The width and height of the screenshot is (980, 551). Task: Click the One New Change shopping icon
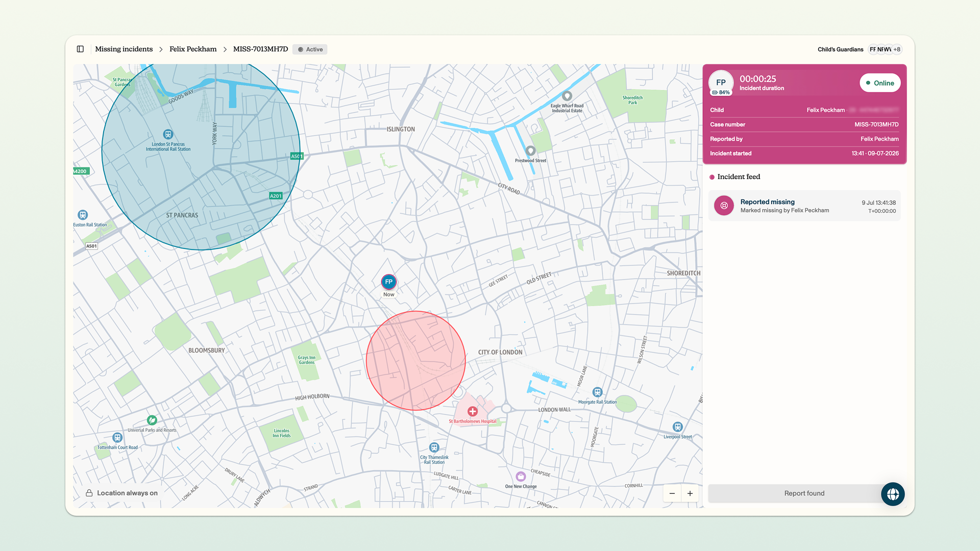(521, 477)
